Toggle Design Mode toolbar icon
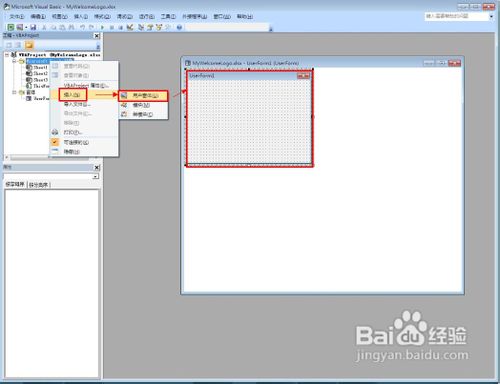500x384 pixels. pos(130,27)
